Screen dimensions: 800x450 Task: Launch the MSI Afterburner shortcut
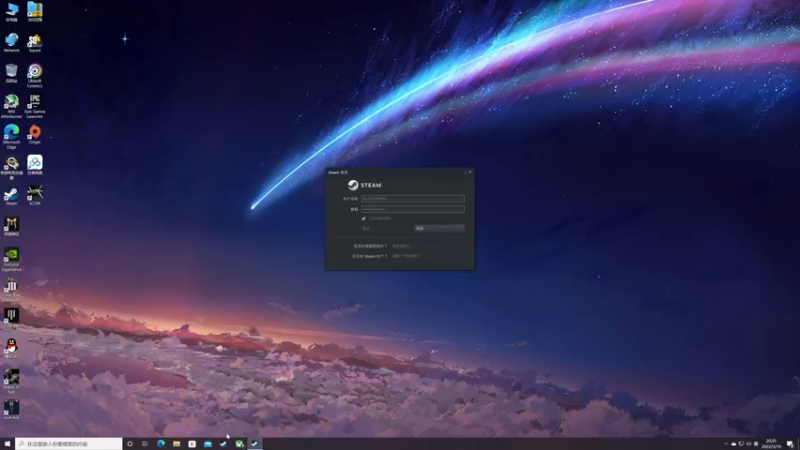click(x=11, y=106)
